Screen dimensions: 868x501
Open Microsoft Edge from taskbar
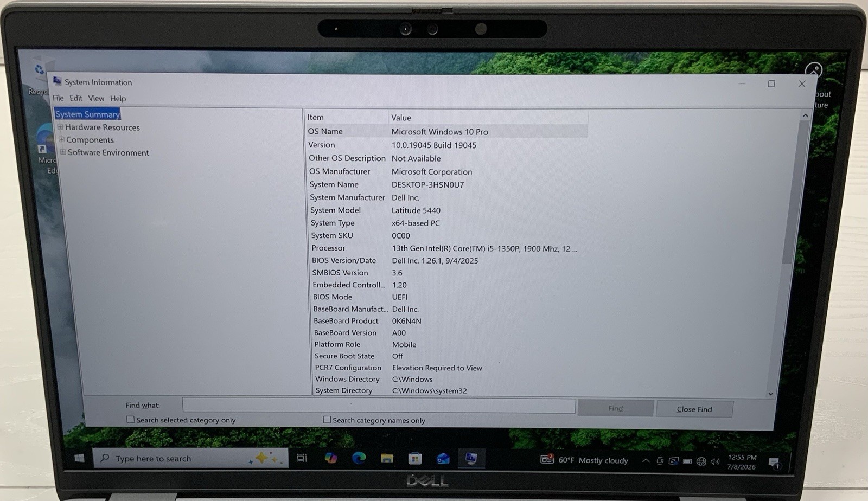coord(359,458)
